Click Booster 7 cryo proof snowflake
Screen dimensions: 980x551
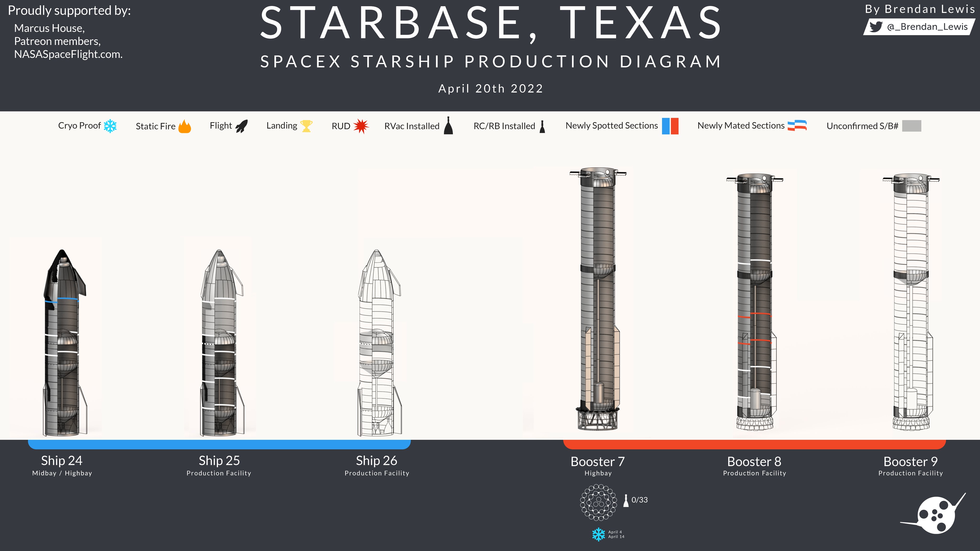(598, 534)
